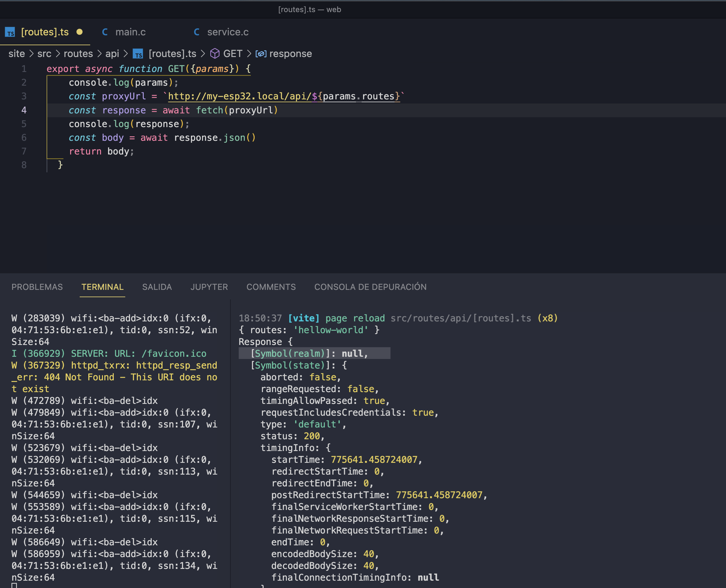This screenshot has height=588, width=726.
Task: Expand the api breadcrumb folder
Action: coord(112,54)
